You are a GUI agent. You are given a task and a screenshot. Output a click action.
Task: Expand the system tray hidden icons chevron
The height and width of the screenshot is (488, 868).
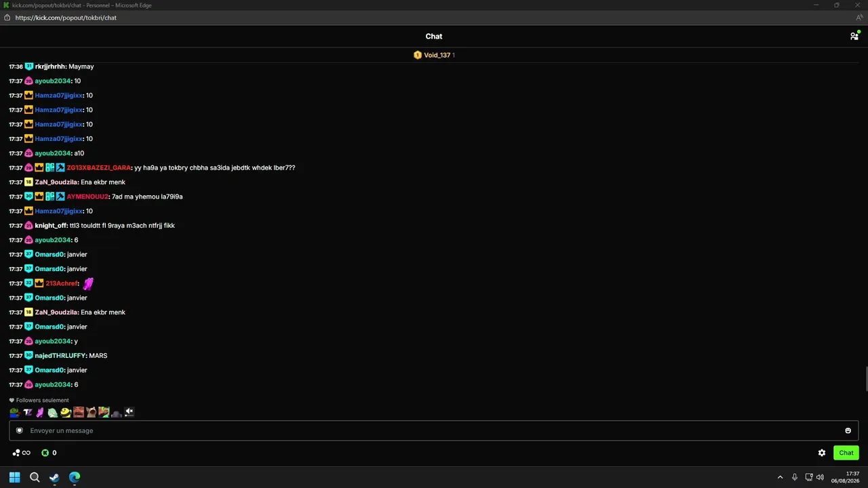tap(780, 477)
